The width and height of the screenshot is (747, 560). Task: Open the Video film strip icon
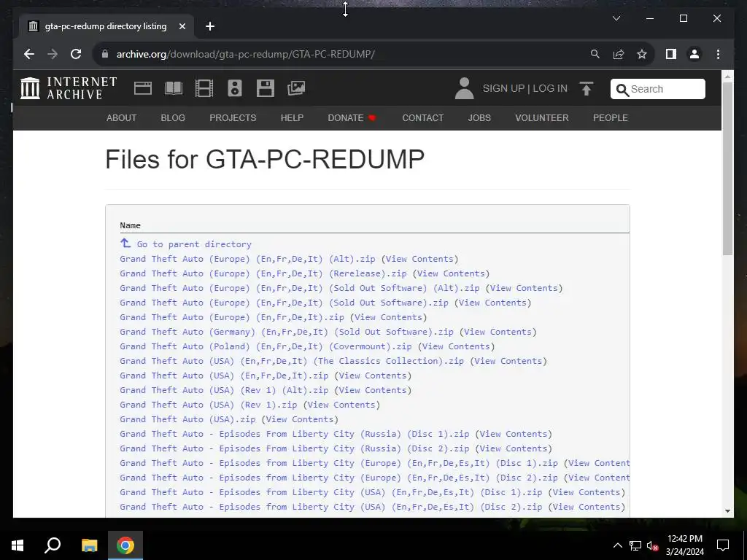click(204, 88)
